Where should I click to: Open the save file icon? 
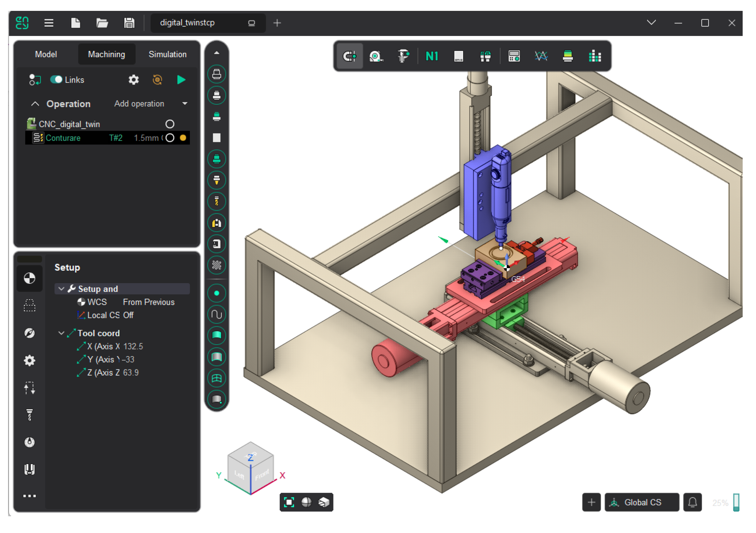[129, 23]
